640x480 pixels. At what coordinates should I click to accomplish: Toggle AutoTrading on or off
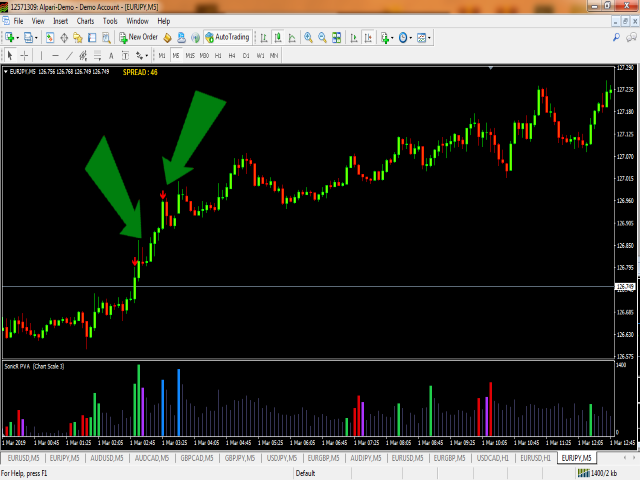click(227, 38)
